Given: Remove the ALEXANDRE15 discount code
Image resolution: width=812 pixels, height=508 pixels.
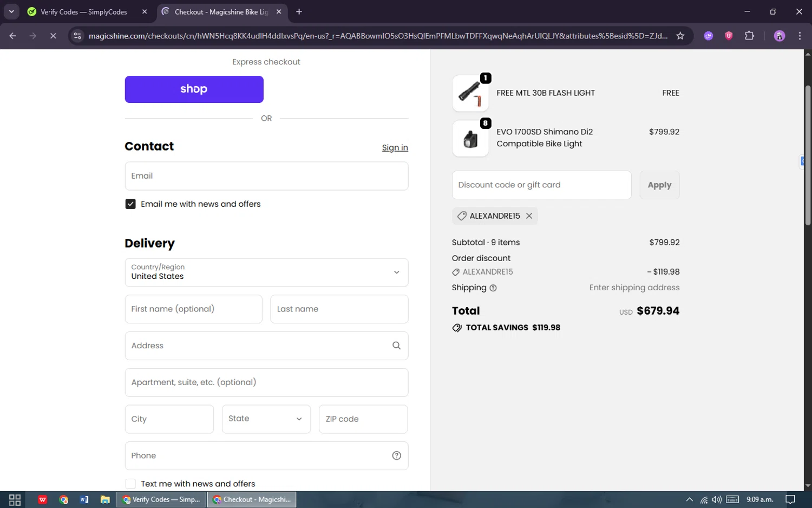Looking at the screenshot, I should pos(529,216).
